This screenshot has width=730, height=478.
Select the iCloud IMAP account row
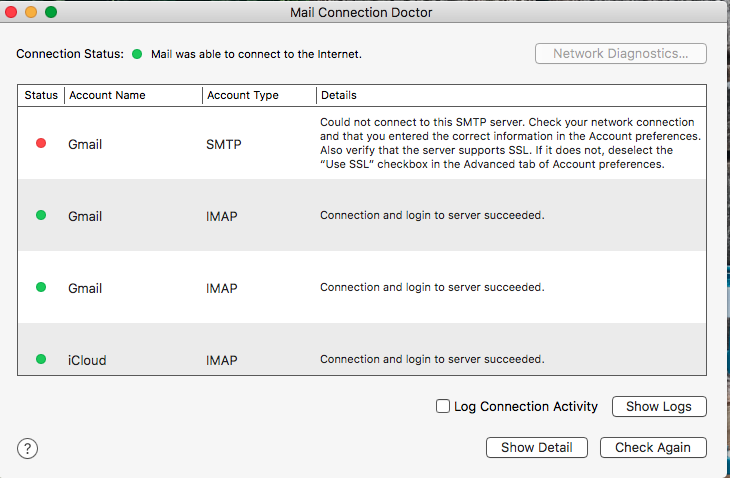pos(362,349)
